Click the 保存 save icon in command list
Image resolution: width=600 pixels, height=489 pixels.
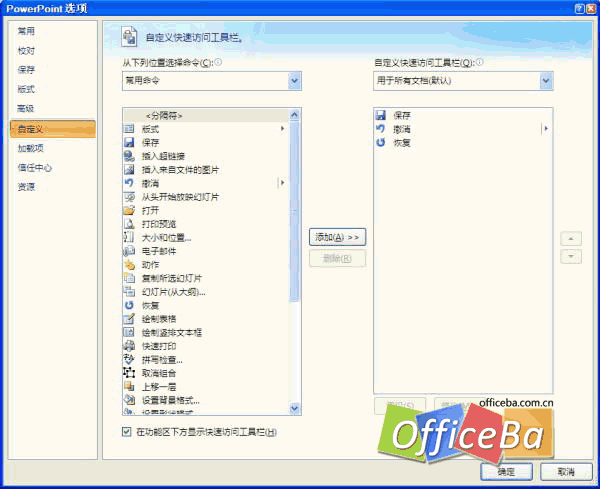129,142
